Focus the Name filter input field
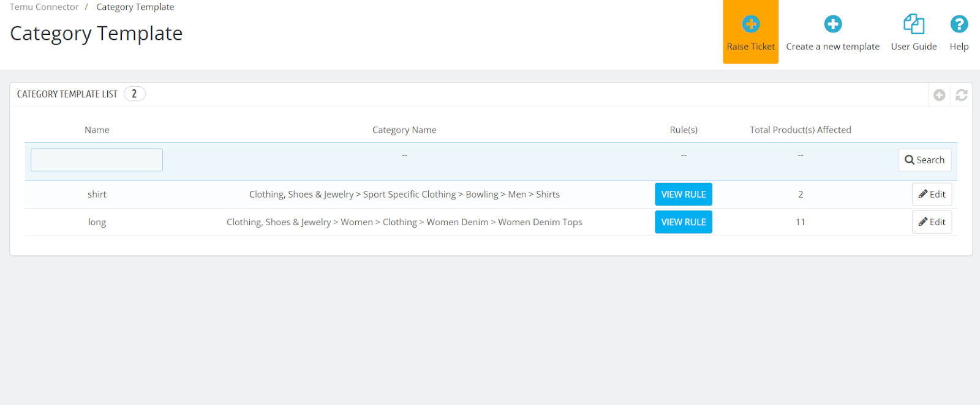 97,160
